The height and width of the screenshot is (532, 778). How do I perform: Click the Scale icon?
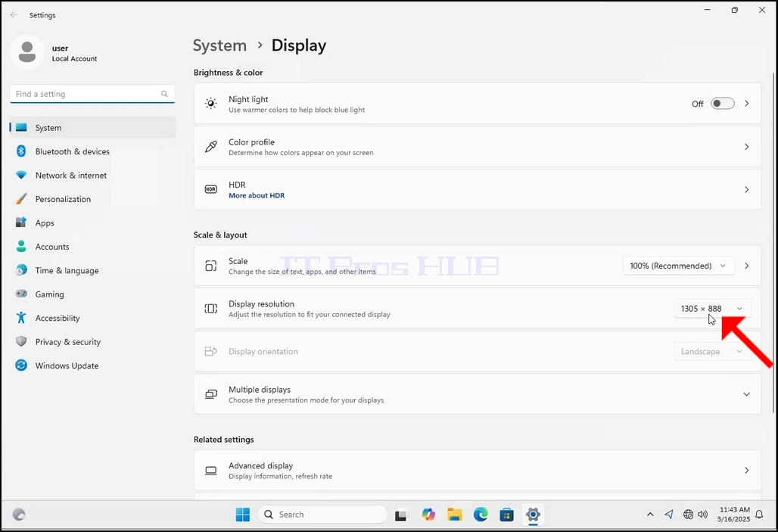click(211, 266)
